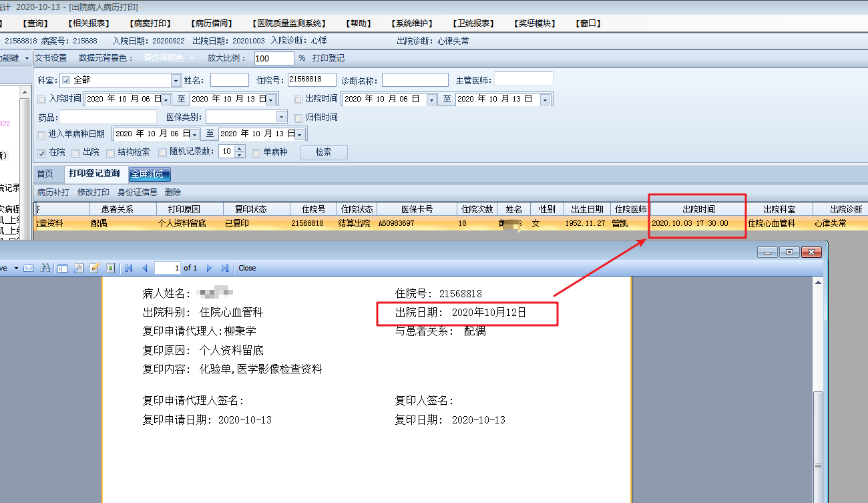Click 文书设置 in the toolbar

[x=51, y=58]
